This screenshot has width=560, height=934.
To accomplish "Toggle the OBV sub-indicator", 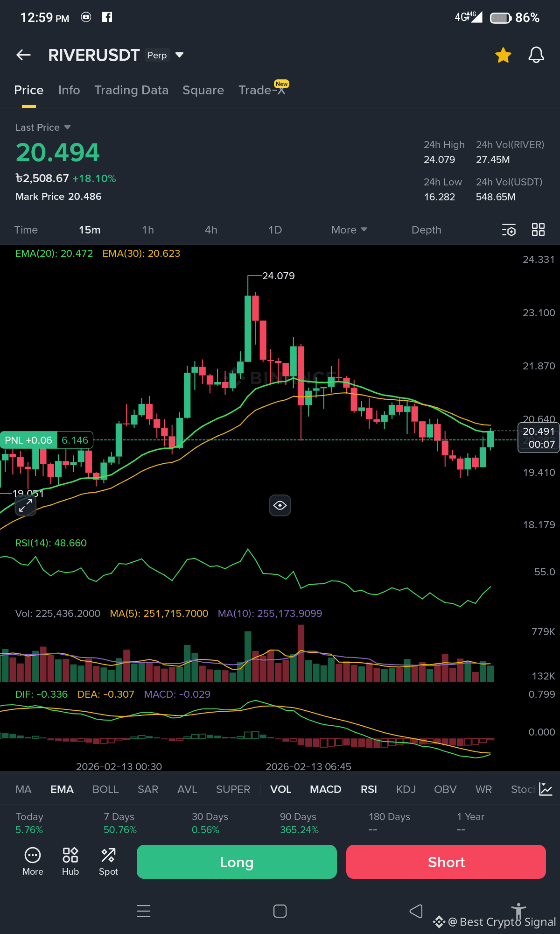I will [x=445, y=789].
